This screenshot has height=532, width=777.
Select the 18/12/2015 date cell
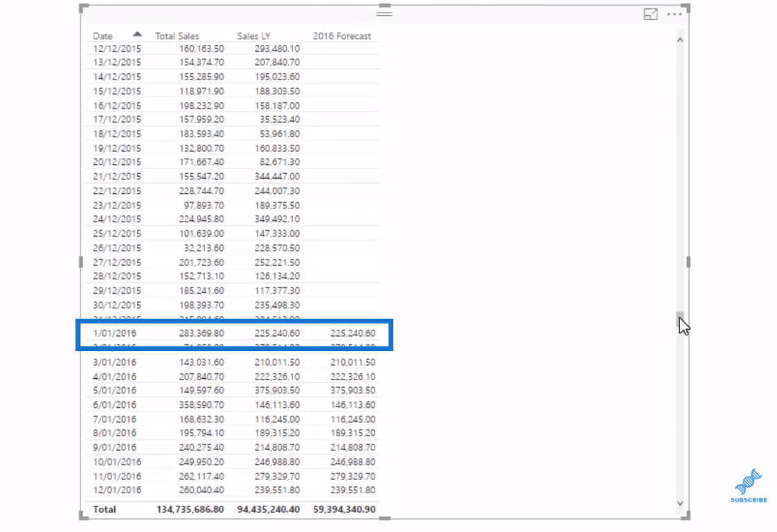(117, 134)
